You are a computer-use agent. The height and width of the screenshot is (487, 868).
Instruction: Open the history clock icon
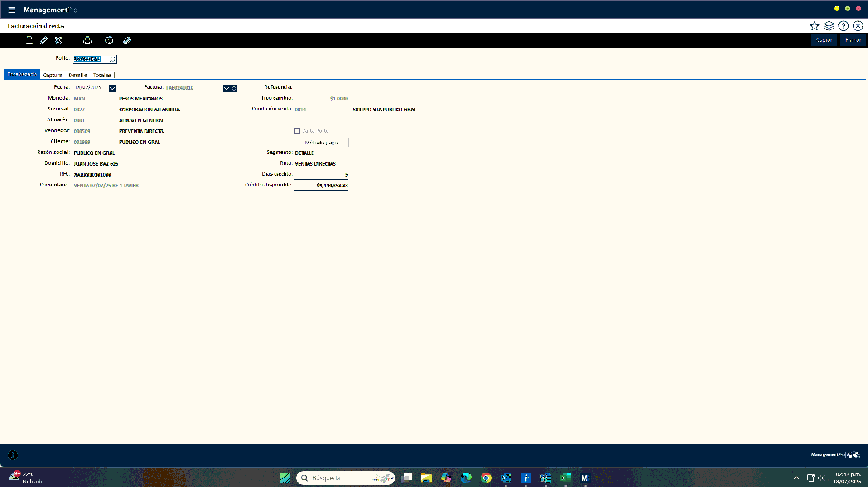click(x=109, y=40)
